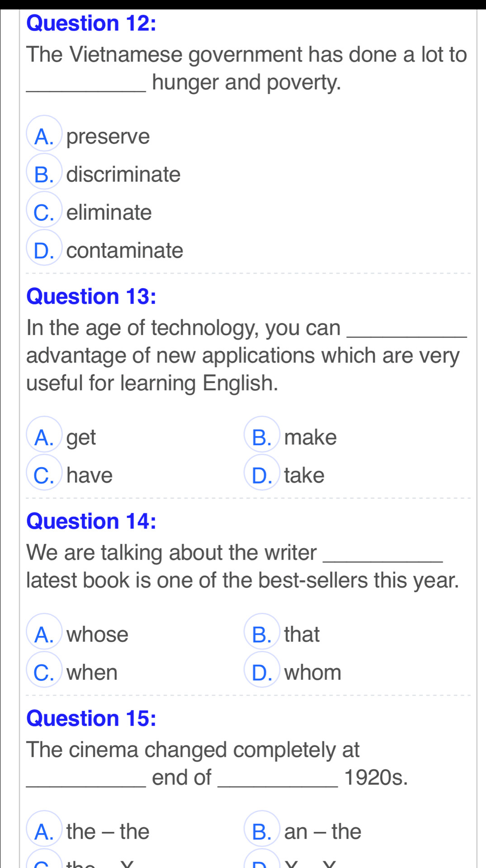Screen dimensions: 486x868
Task: Click the Question 13 heading
Action: coord(91,297)
